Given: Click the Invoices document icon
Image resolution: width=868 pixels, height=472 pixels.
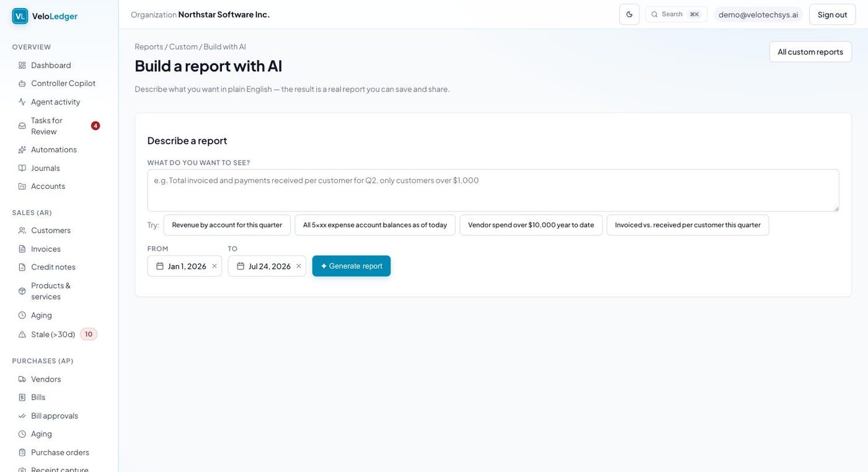Looking at the screenshot, I should [x=22, y=248].
